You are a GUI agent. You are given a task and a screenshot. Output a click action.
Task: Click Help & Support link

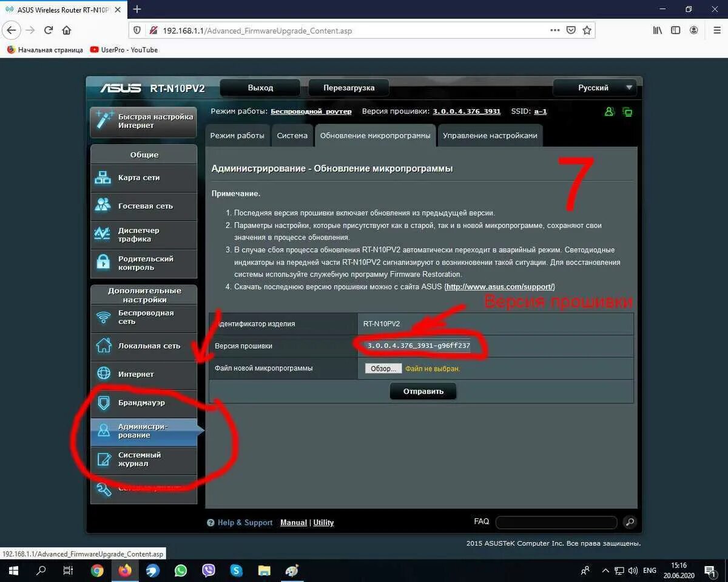pyautogui.click(x=240, y=523)
